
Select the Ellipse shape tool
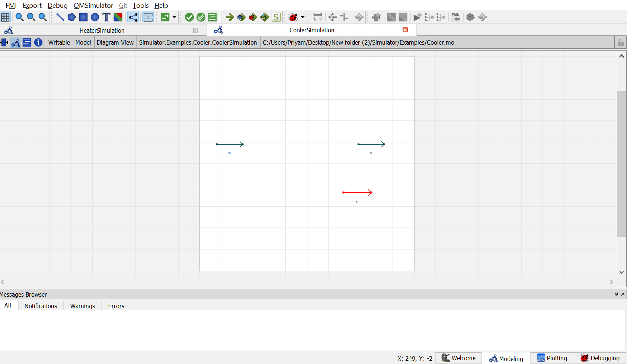coord(95,17)
